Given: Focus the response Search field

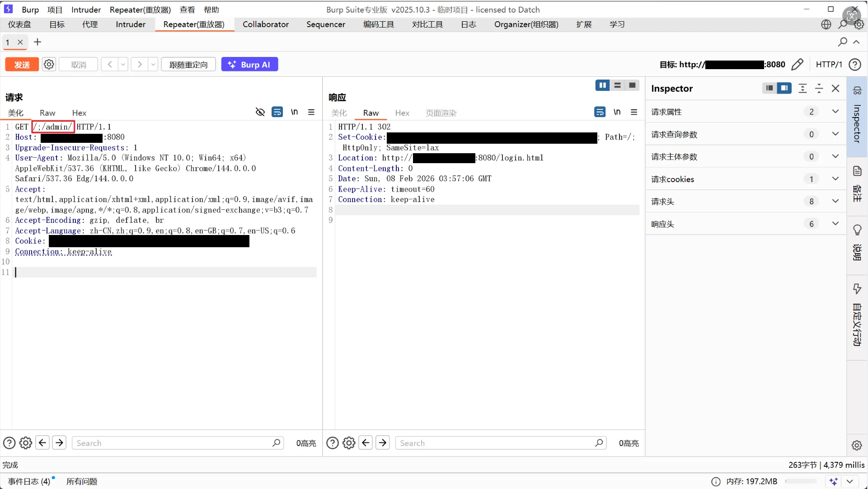Looking at the screenshot, I should click(501, 443).
